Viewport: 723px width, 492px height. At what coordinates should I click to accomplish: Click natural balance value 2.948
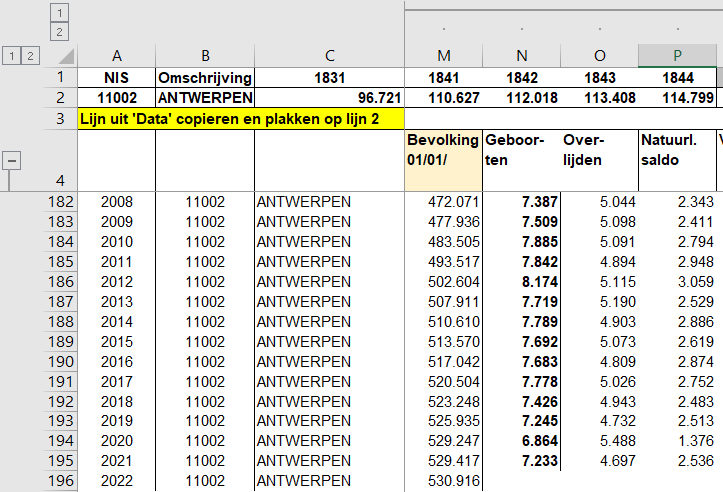coord(677,262)
